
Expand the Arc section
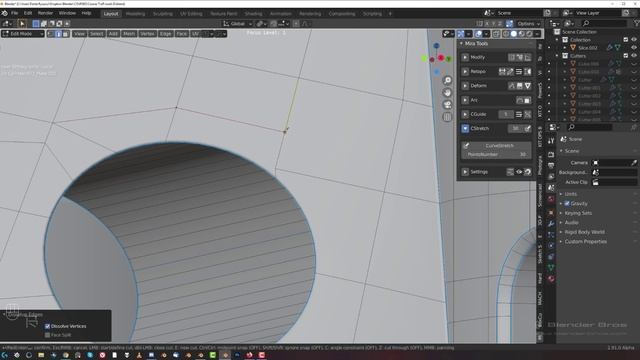(465, 100)
